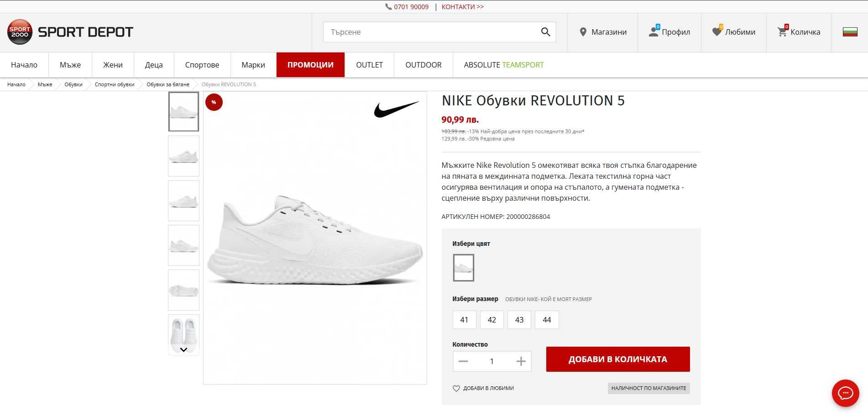Click the quantity value field
The width and height of the screenshot is (868, 416).
(x=492, y=361)
